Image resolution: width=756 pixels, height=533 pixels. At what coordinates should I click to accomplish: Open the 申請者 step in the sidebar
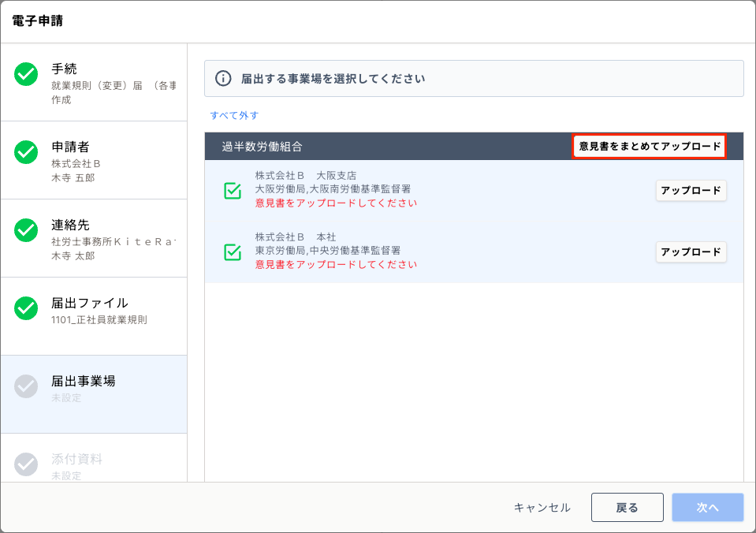[x=94, y=161]
